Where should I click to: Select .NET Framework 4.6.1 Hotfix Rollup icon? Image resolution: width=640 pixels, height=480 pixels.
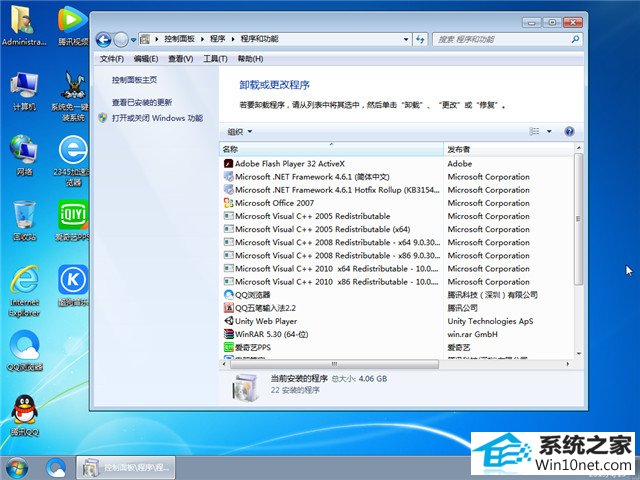pyautogui.click(x=229, y=190)
